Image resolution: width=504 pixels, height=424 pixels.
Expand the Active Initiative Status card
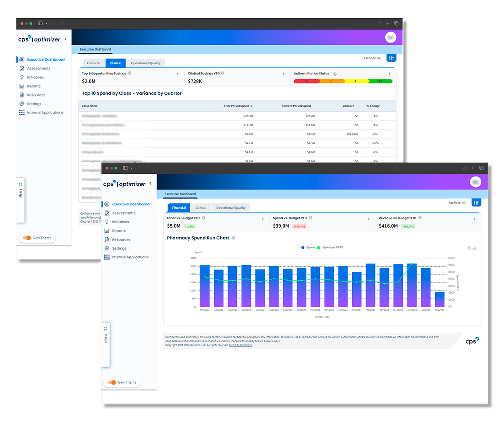390,74
